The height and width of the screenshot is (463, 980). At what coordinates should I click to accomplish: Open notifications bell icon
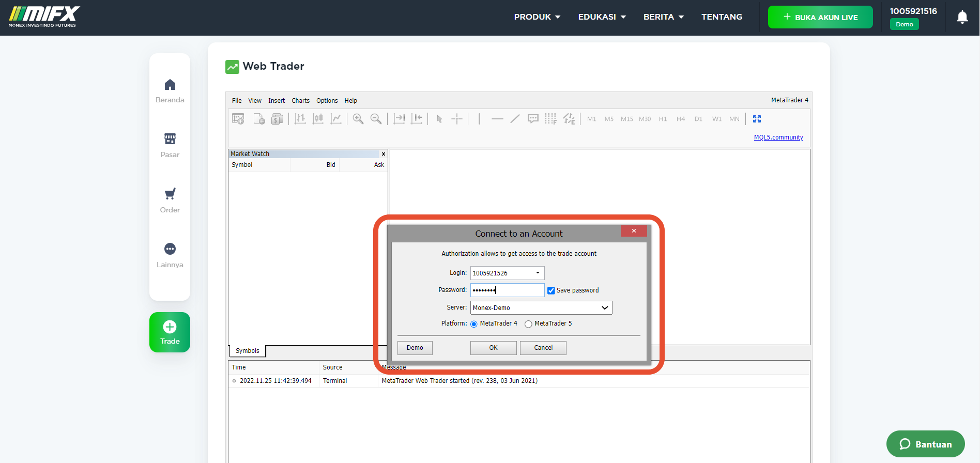[962, 17]
